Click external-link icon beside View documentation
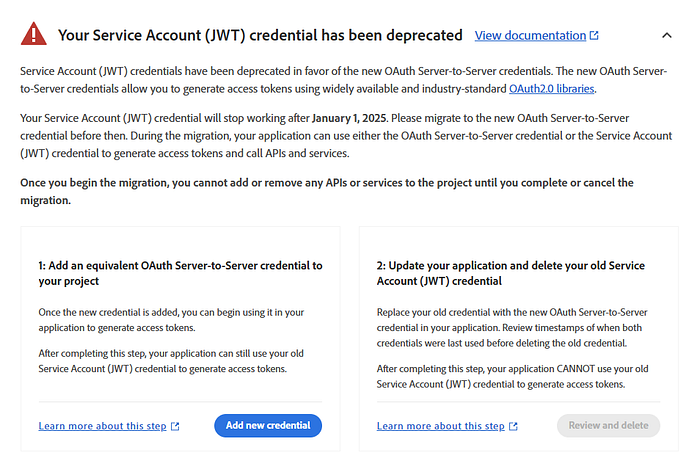 click(x=594, y=36)
